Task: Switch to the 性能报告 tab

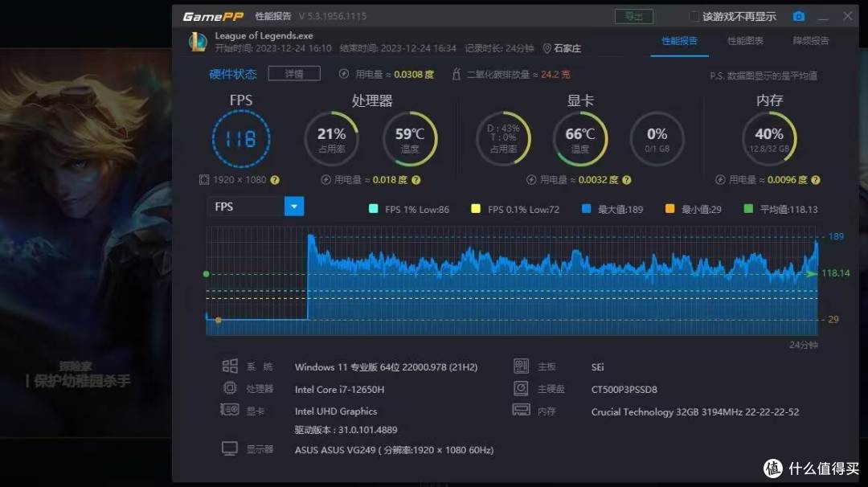Action: point(679,41)
